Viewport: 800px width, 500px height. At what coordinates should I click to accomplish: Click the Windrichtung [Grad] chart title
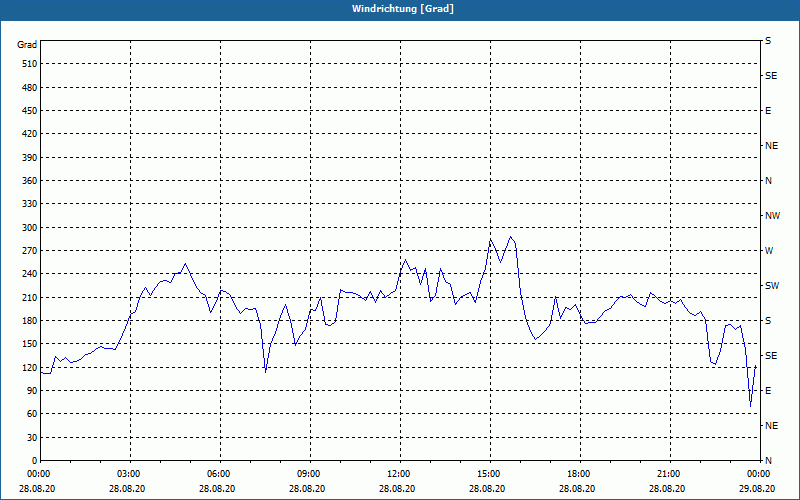(403, 9)
